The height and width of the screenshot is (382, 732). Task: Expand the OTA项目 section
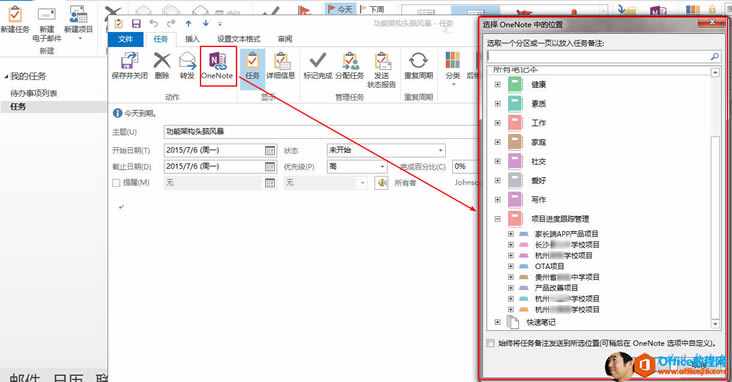tap(511, 266)
